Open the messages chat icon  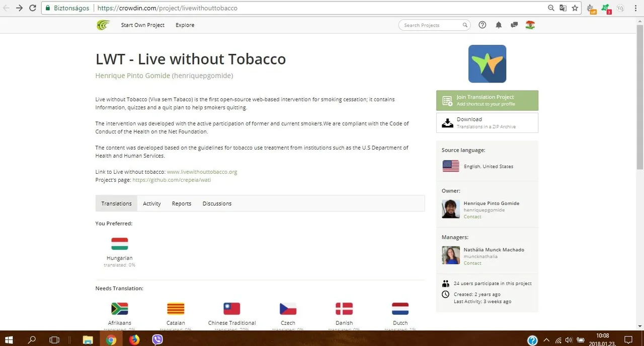pos(514,25)
